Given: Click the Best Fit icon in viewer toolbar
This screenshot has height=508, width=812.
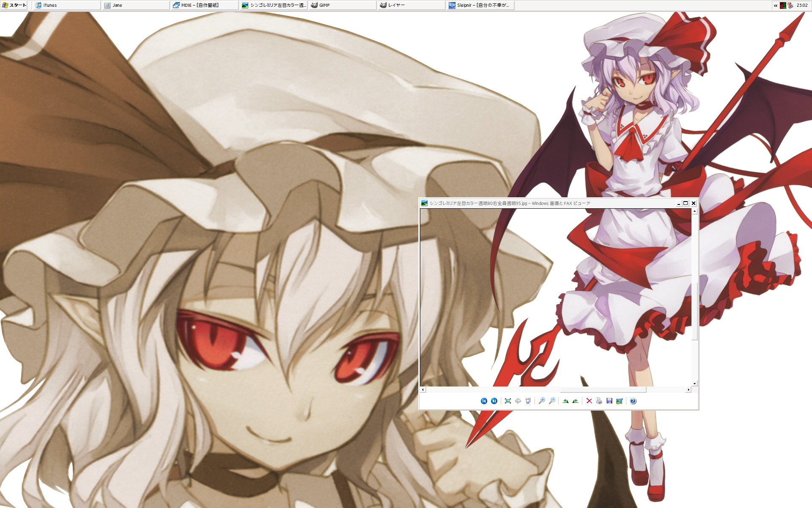Looking at the screenshot, I should [x=508, y=401].
